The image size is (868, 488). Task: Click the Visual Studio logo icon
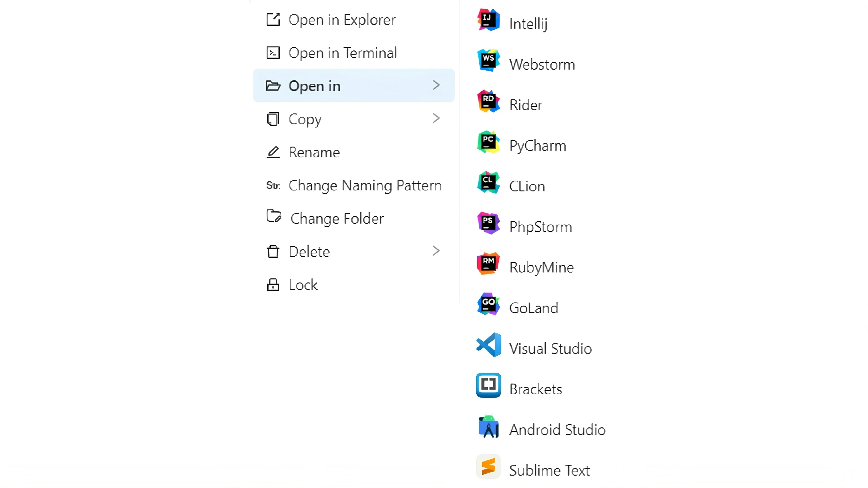488,345
